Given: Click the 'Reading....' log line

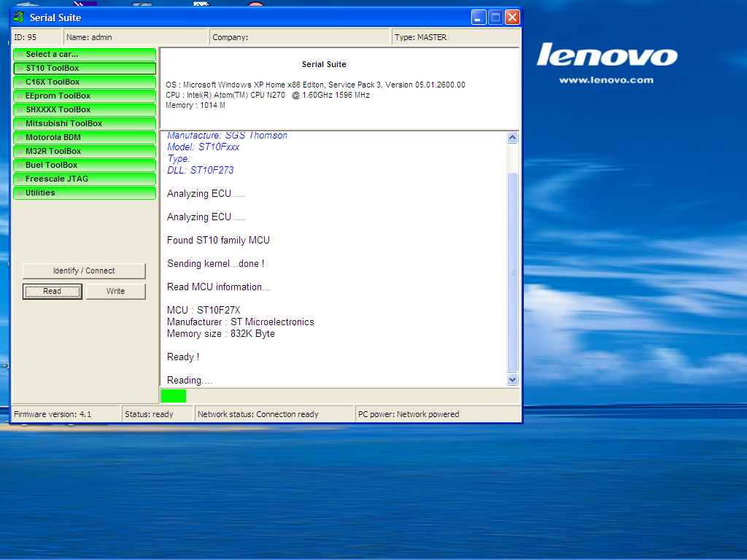Looking at the screenshot, I should [x=190, y=381].
